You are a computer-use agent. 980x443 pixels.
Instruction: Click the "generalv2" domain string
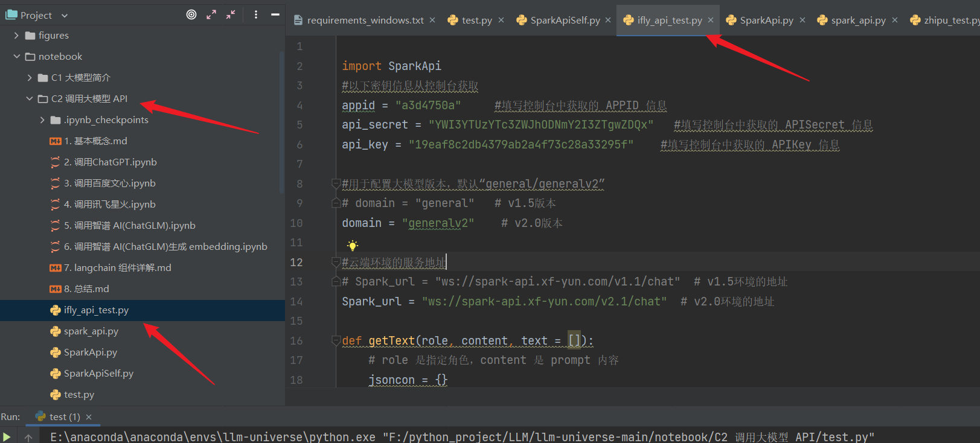(x=438, y=223)
